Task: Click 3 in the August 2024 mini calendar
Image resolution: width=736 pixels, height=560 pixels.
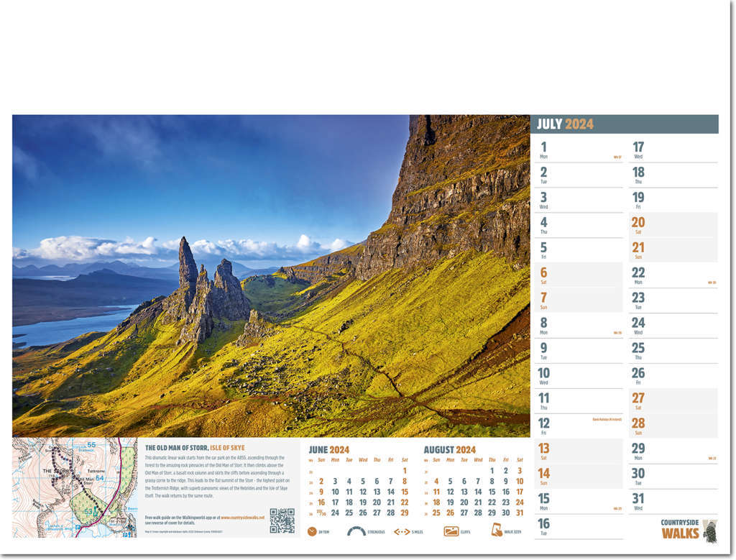Action: point(520,471)
